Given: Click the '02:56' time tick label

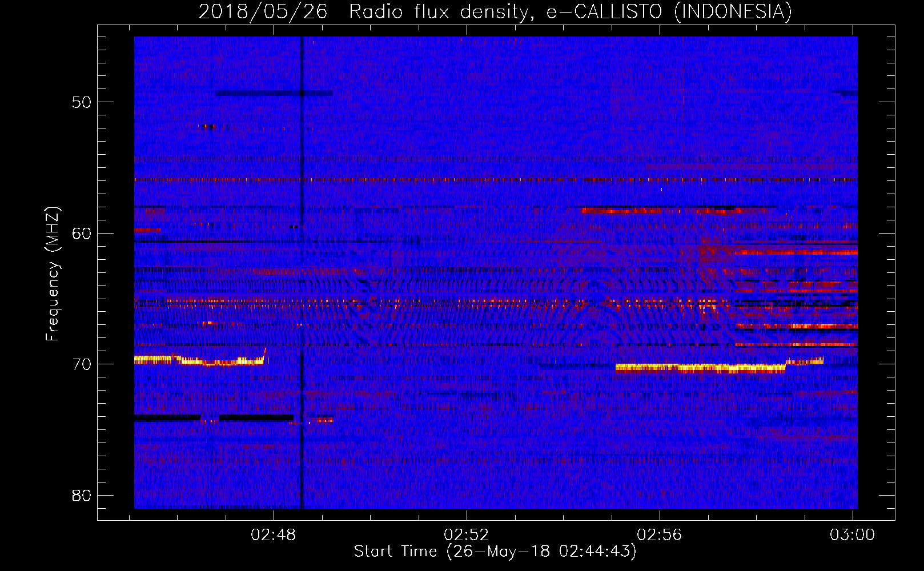Looking at the screenshot, I should (x=660, y=535).
